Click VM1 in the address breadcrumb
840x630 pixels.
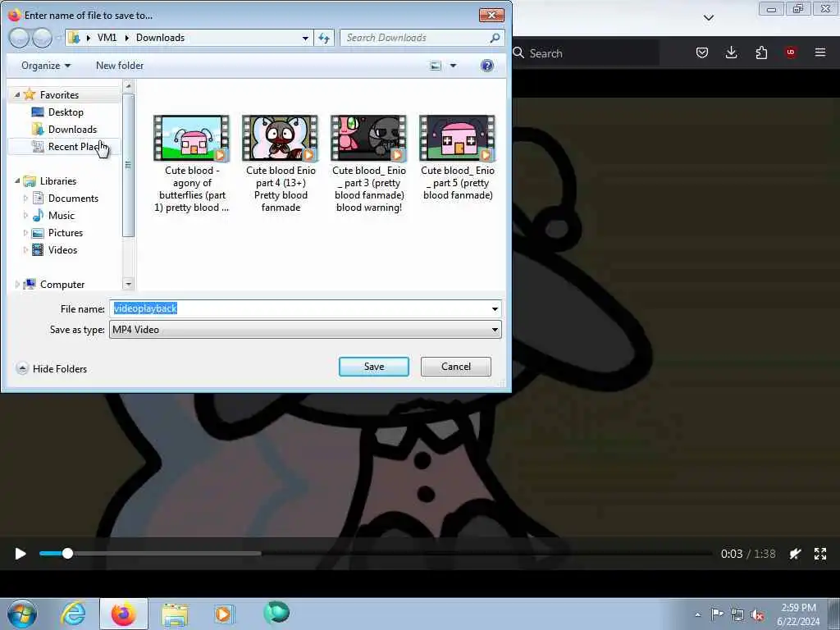click(x=107, y=38)
